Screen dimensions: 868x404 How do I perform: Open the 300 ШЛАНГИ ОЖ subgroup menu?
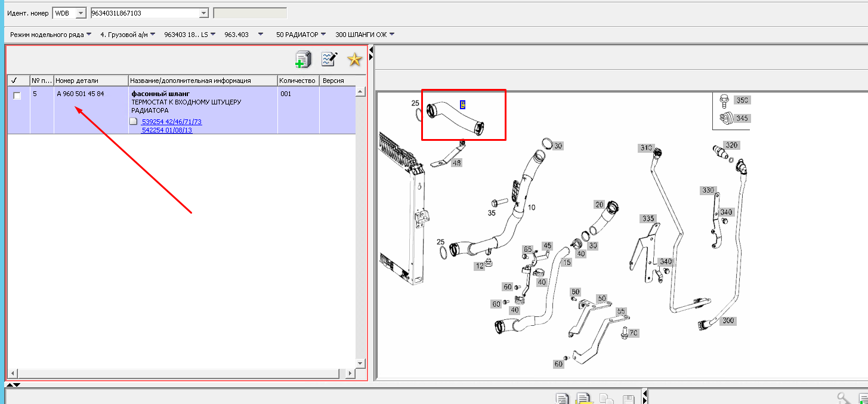[365, 35]
